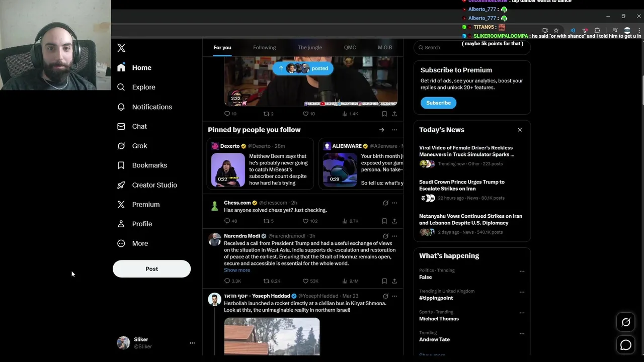Go to Home in sidebar
Viewport: 644px width, 362px height.
[x=134, y=67]
